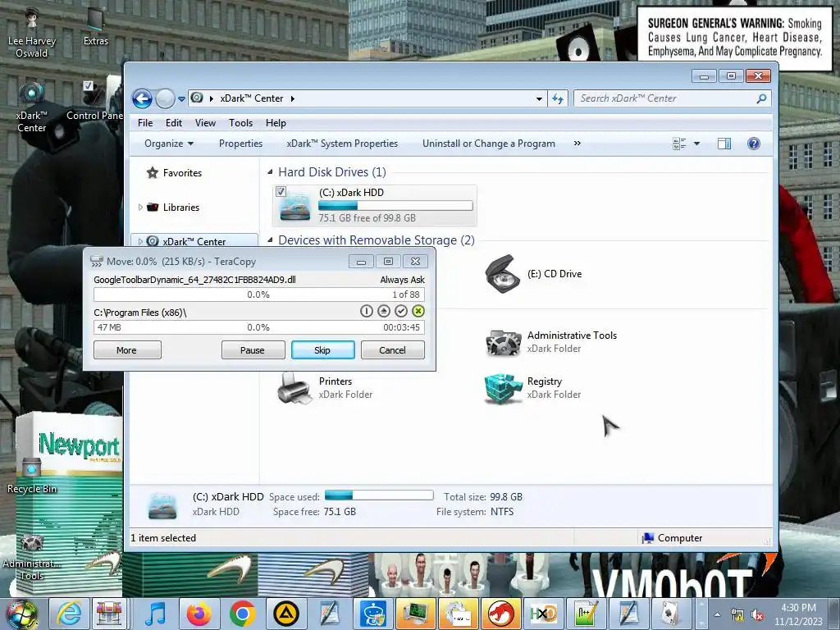Image resolution: width=840 pixels, height=630 pixels.
Task: Open the Tools menu
Action: pos(240,123)
